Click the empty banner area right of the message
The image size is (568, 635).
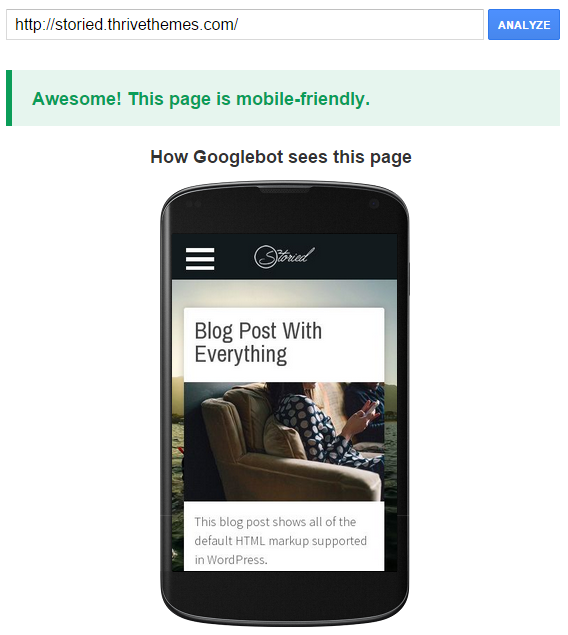click(x=466, y=98)
